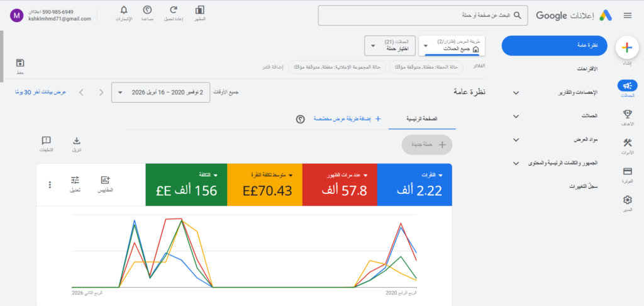Click the Create plus button

(626, 47)
